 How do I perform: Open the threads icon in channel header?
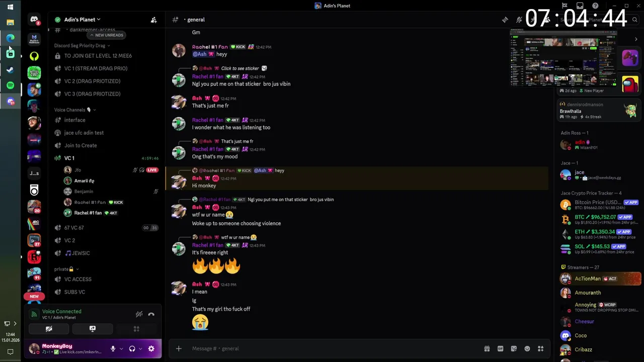(x=505, y=20)
